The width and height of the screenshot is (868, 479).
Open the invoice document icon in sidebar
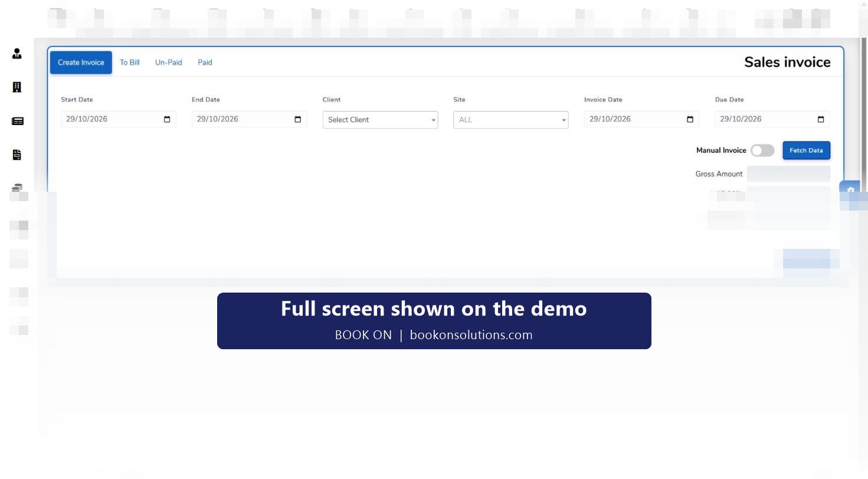coord(17,155)
